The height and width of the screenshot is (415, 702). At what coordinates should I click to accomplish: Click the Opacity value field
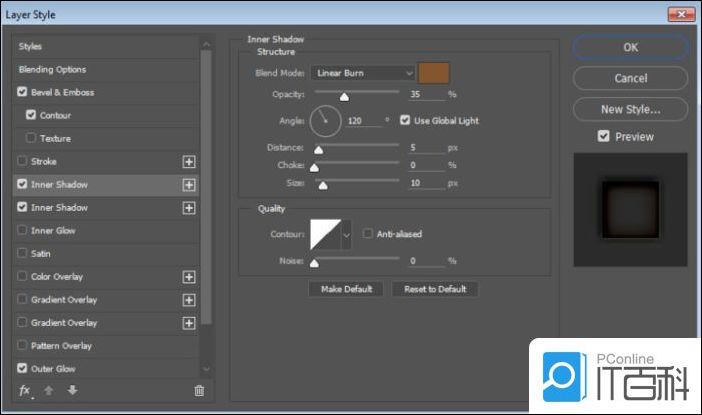(427, 94)
